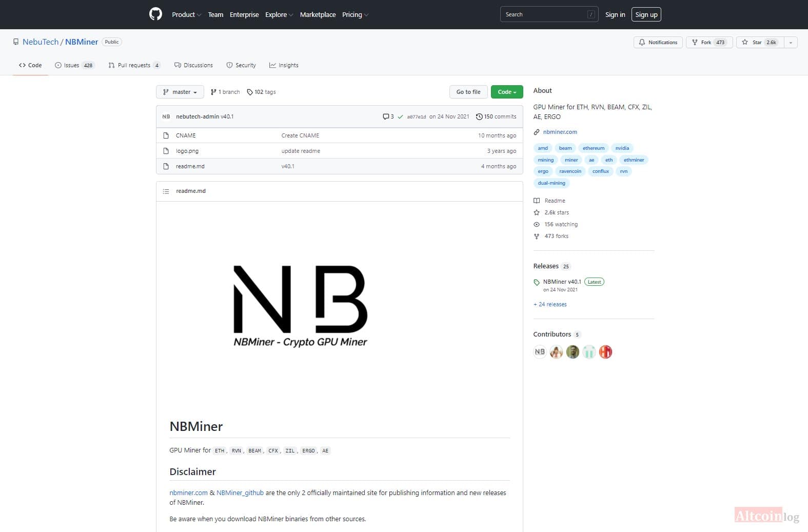Open the GitHub home logo
The width and height of the screenshot is (808, 532).
point(155,14)
